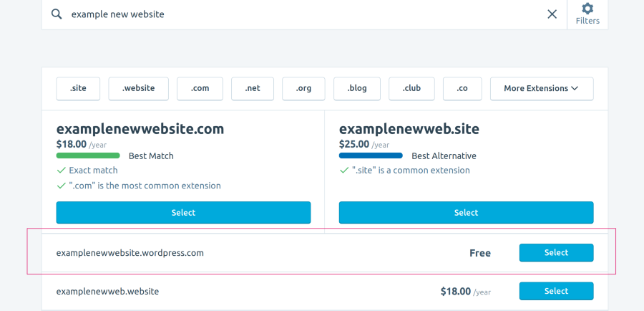Filter by .website extension
The image size is (644, 311).
click(x=138, y=88)
